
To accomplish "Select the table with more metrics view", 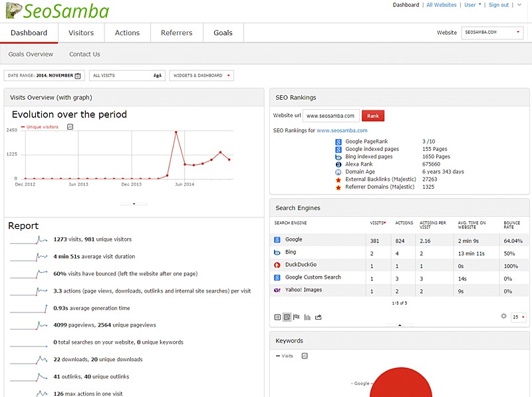I will (x=287, y=317).
